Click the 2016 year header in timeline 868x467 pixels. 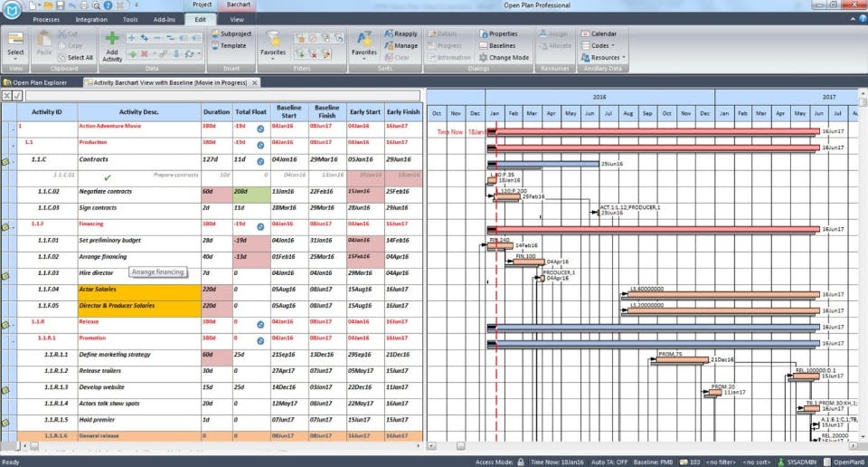pos(599,97)
